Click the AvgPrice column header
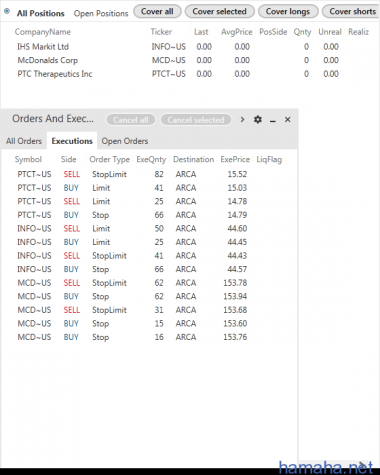Viewport: 380px width, 475px height. point(237,32)
